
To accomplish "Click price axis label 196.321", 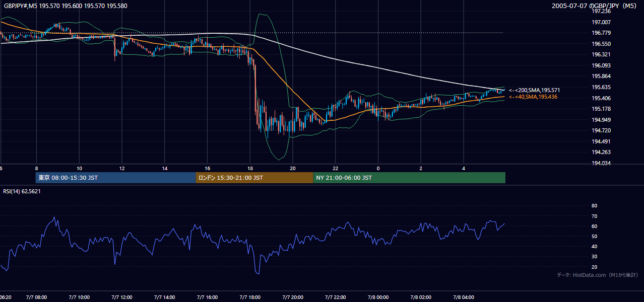I will tap(602, 54).
